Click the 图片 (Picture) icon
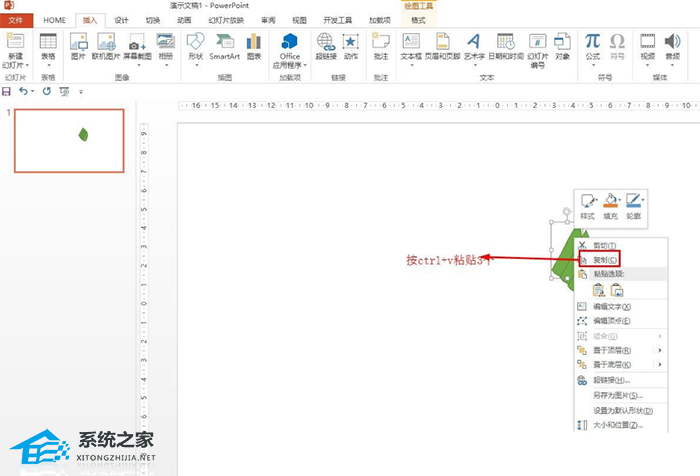700x476 pixels. click(79, 42)
